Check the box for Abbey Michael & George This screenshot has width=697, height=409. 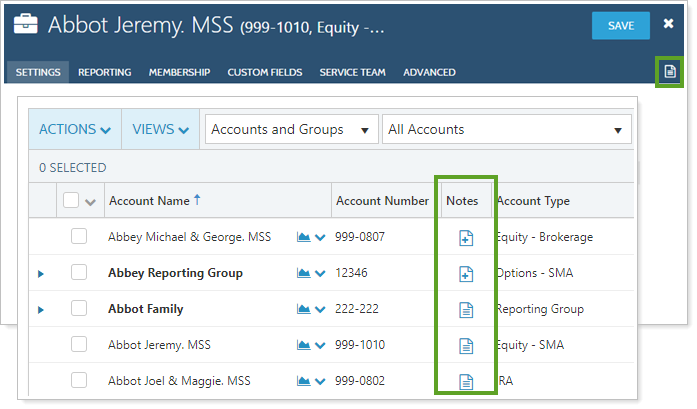[79, 237]
